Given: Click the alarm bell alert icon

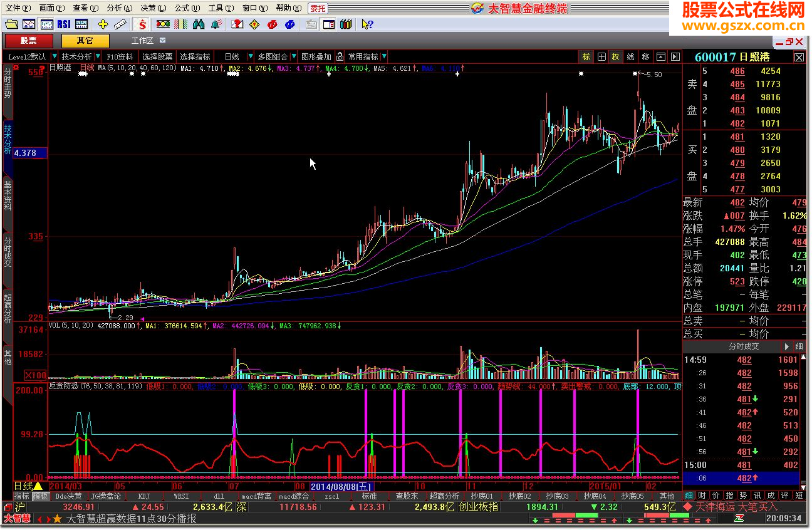Looking at the screenshot, I should click(216, 24).
